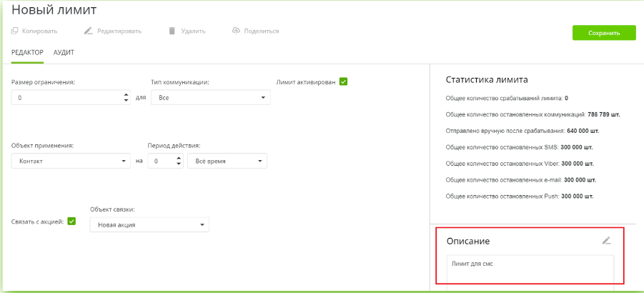Decrease the period value with down arrow
The height and width of the screenshot is (293, 644).
(x=178, y=164)
